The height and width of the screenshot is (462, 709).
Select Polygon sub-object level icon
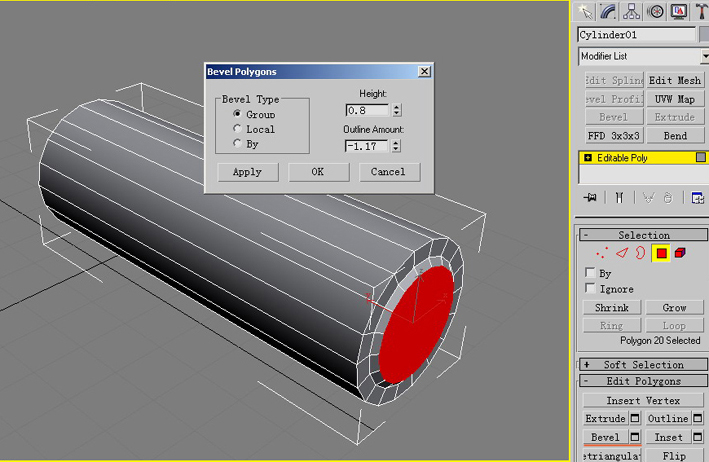pos(661,253)
